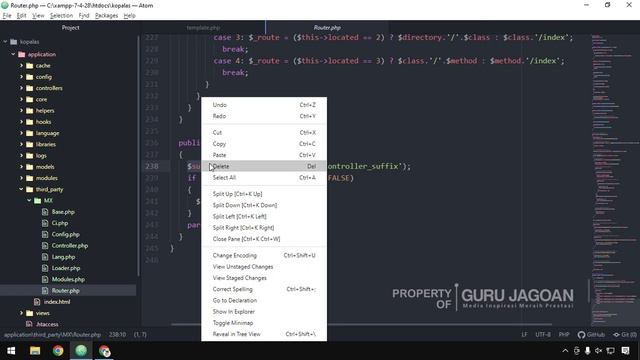Choose Split Right in context menu

(x=264, y=228)
